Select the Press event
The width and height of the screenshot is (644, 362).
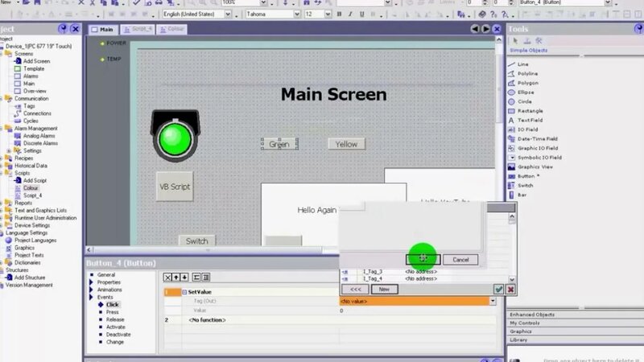112,312
